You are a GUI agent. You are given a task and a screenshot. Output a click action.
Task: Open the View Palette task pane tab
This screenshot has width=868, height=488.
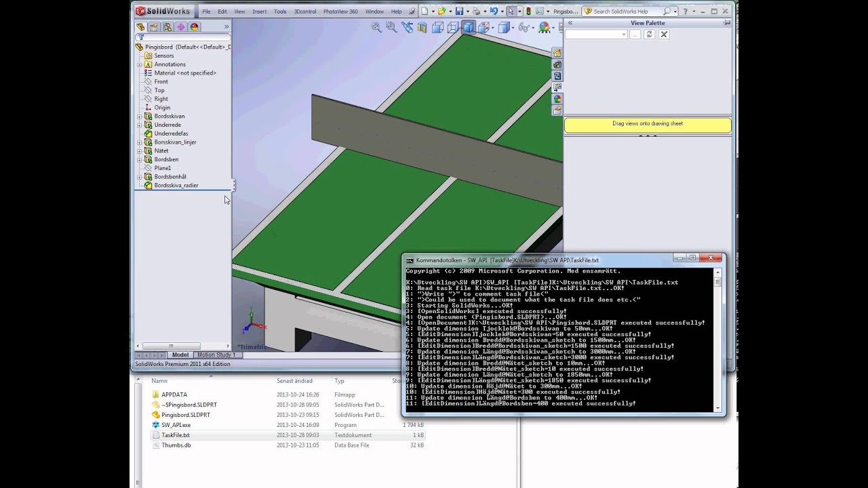click(557, 87)
